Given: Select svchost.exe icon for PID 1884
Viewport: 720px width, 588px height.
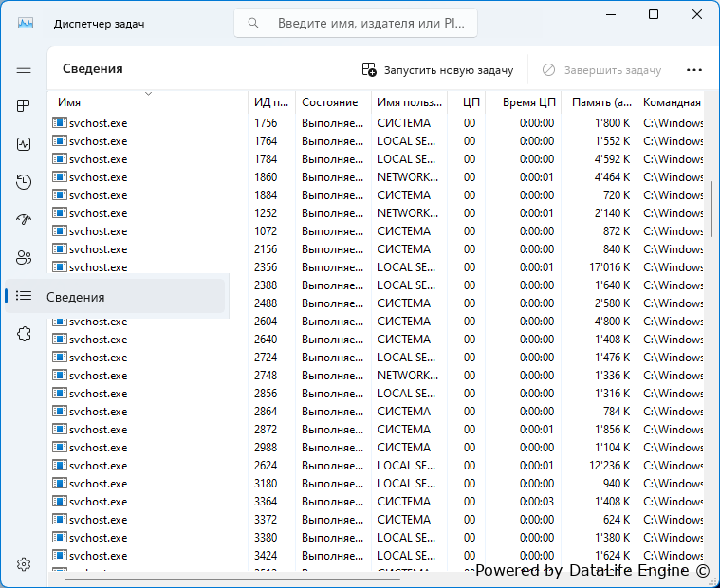Looking at the screenshot, I should 59,195.
